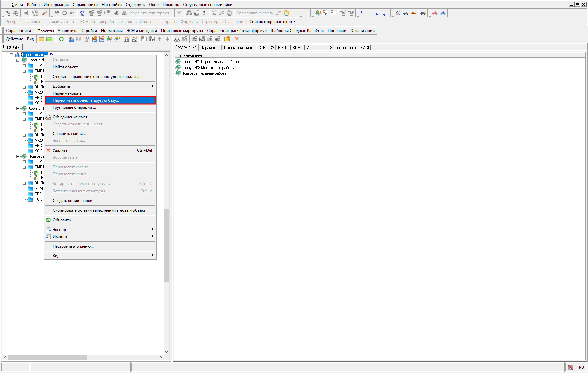Click the red X delete toolbar icon
Screen dimensions: 588x373
tap(237, 39)
